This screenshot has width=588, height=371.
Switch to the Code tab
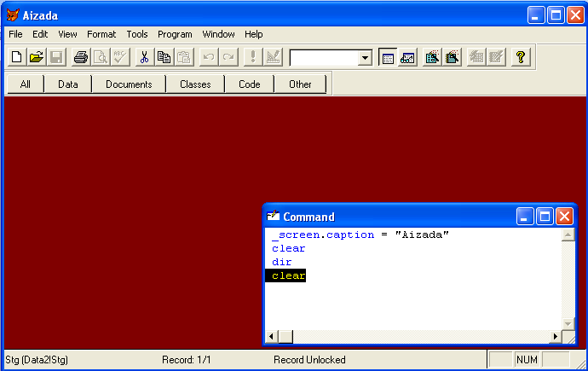pyautogui.click(x=250, y=84)
